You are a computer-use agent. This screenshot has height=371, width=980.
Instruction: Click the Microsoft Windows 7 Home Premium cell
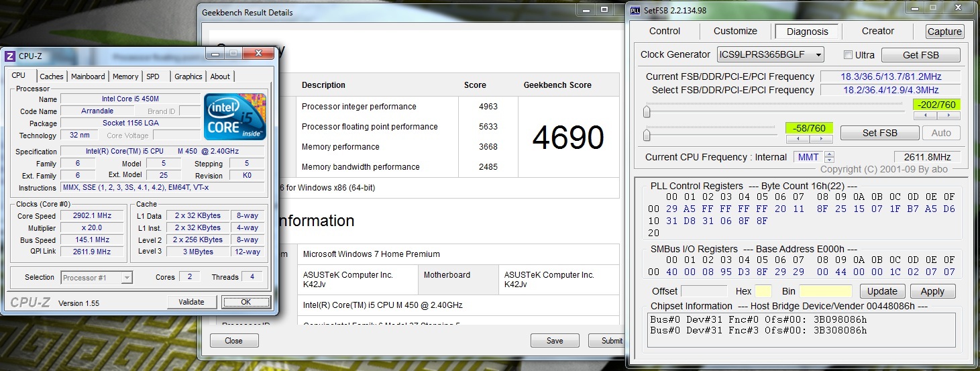click(458, 254)
